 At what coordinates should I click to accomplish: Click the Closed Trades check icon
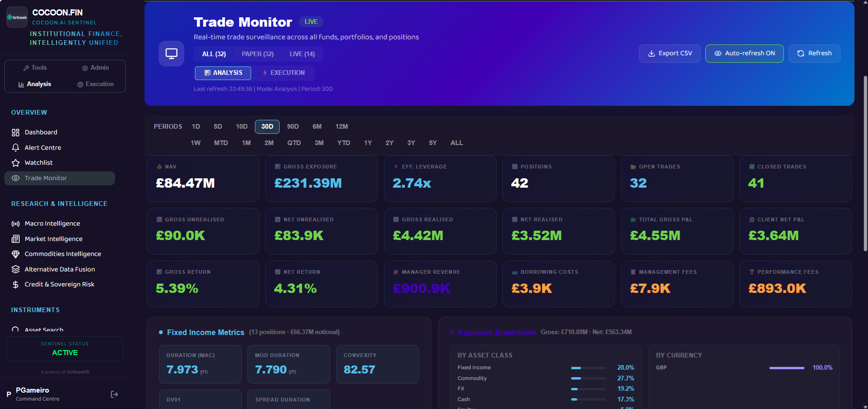[752, 167]
